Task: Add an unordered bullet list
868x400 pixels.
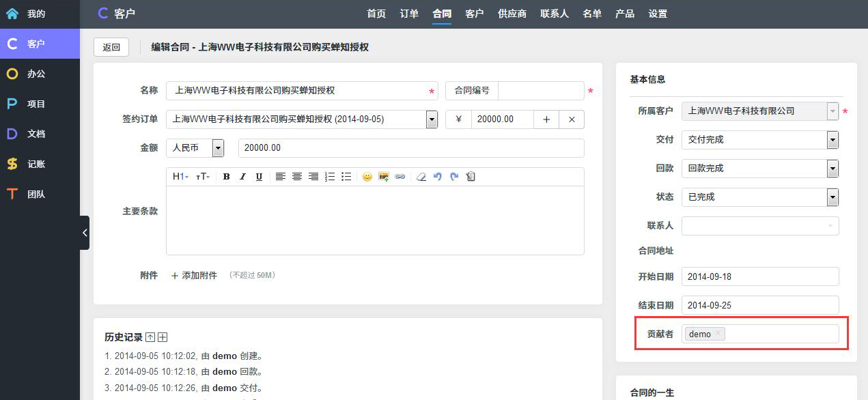Action: 346,177
